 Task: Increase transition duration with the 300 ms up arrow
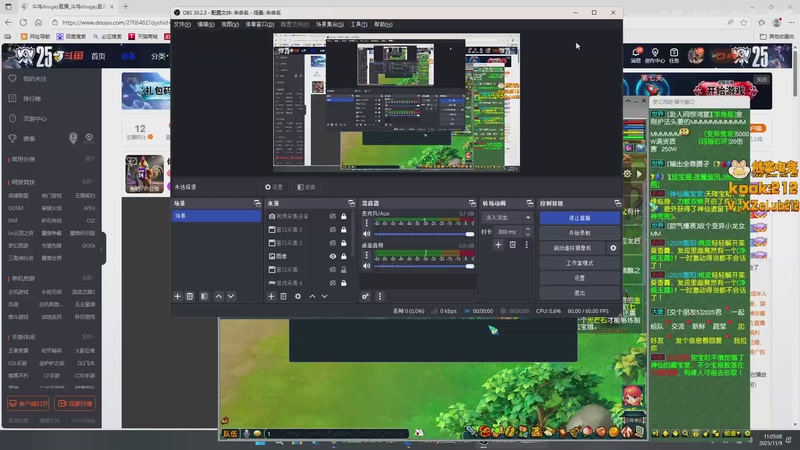(x=528, y=229)
